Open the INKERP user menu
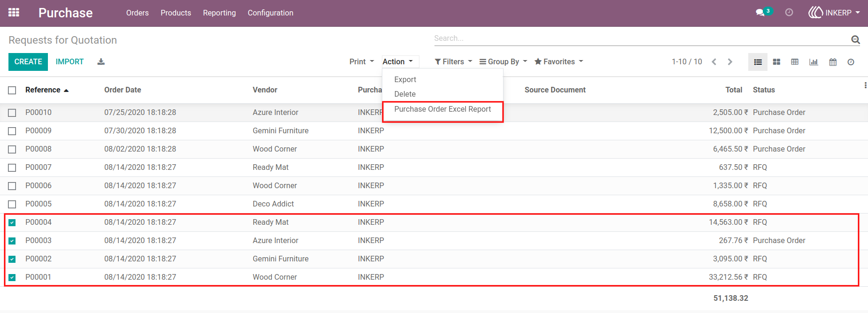This screenshot has width=868, height=313. [834, 13]
